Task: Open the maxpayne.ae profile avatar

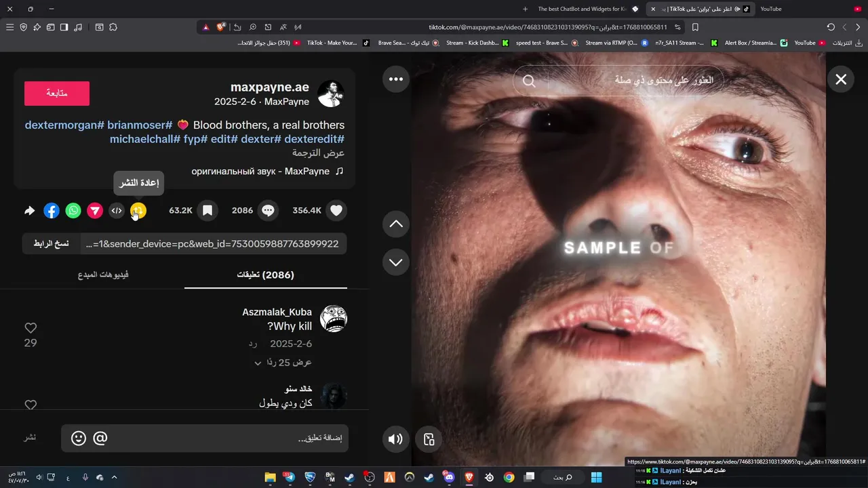Action: 331,94
